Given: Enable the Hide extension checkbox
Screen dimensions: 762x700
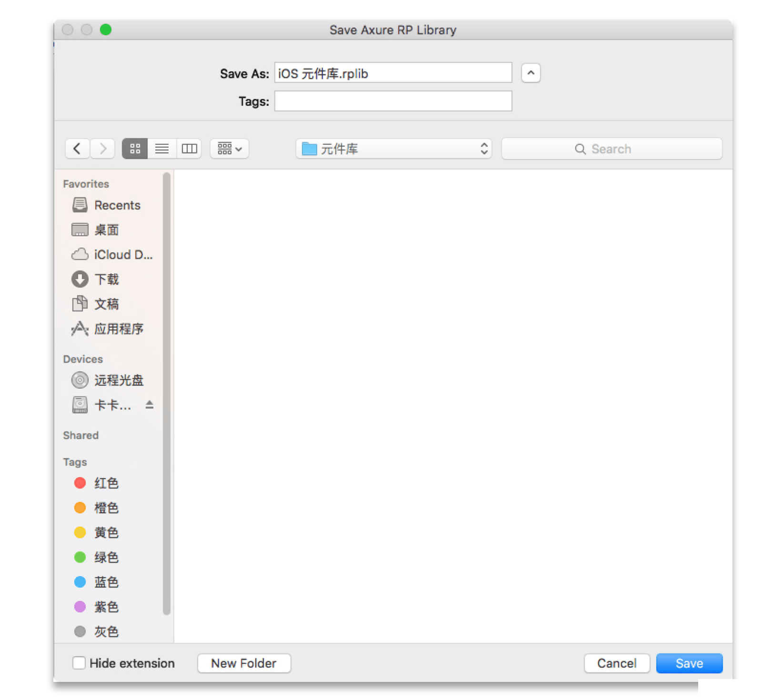Looking at the screenshot, I should point(79,663).
